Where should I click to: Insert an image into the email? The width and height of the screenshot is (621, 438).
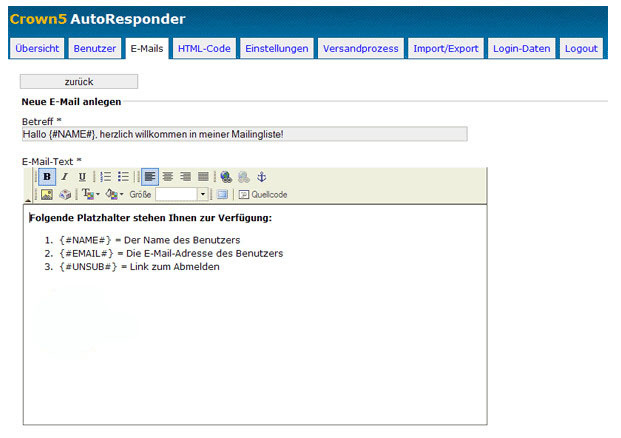point(47,194)
